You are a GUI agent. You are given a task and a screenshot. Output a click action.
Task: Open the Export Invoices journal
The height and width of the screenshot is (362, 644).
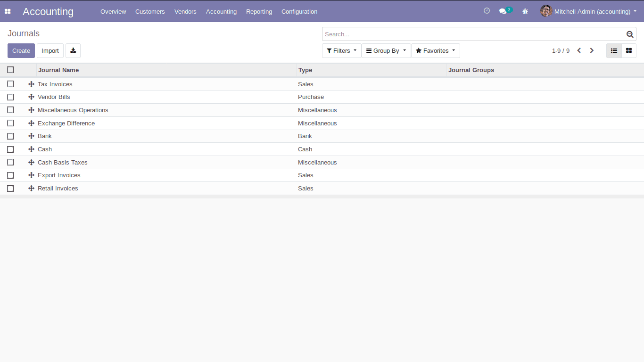point(59,175)
